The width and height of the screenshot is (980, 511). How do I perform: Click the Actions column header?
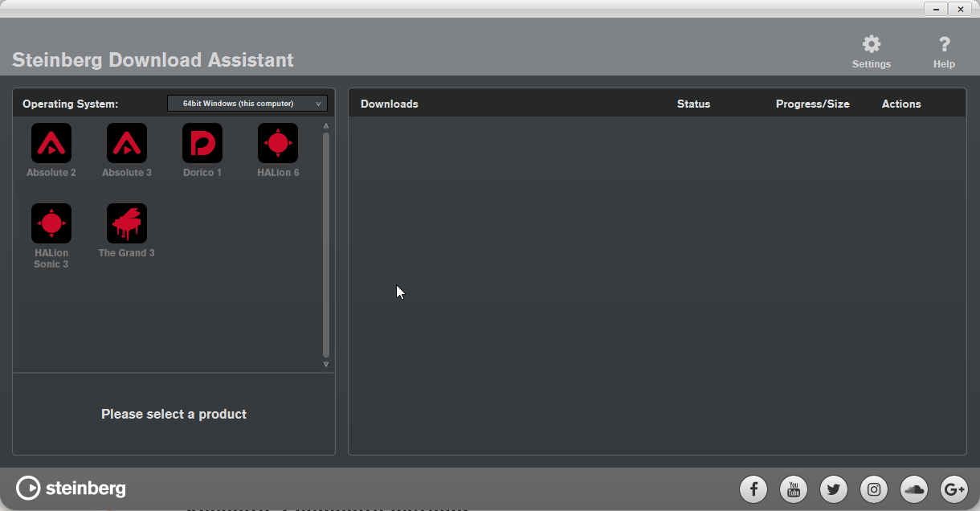click(901, 104)
